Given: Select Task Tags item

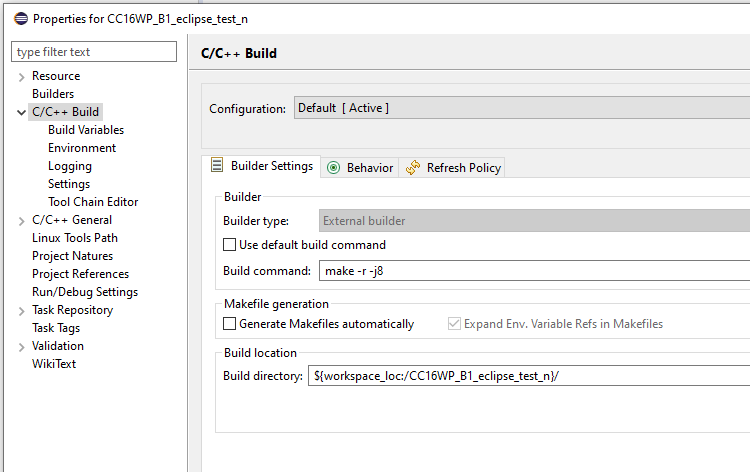Looking at the screenshot, I should (x=55, y=328).
